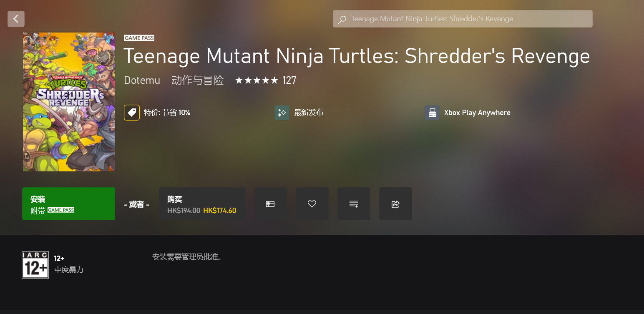
Task: Add game to wishlist with heart icon
Action: click(x=312, y=203)
